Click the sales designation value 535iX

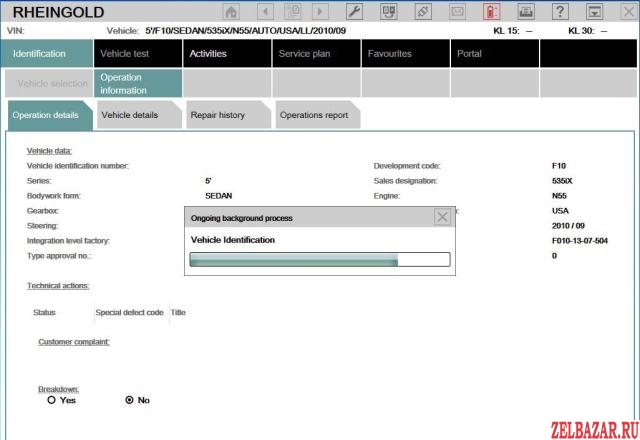click(x=562, y=181)
